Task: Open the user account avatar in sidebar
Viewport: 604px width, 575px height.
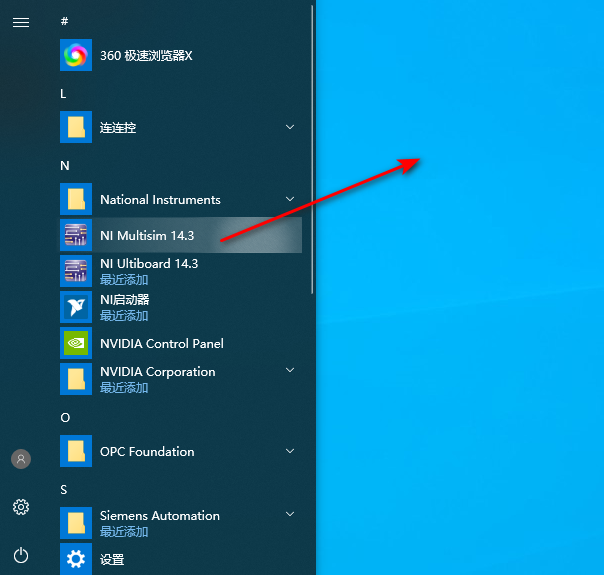Action: 21,459
